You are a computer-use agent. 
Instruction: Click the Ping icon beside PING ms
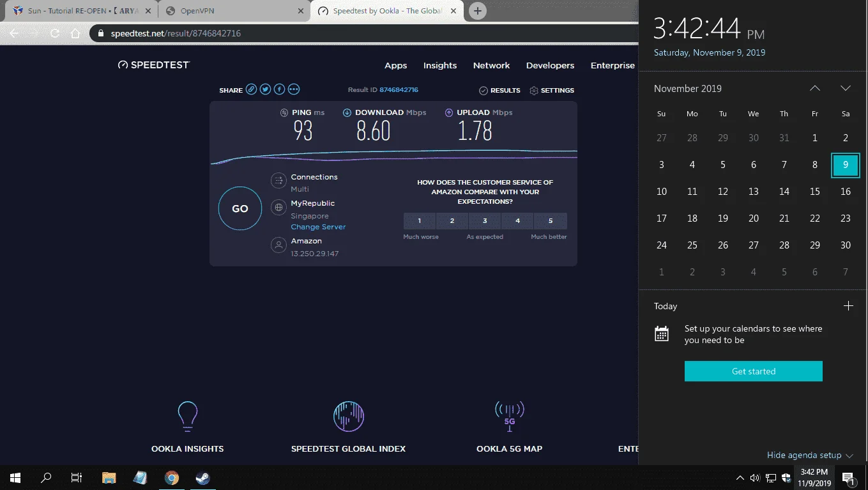coord(284,112)
